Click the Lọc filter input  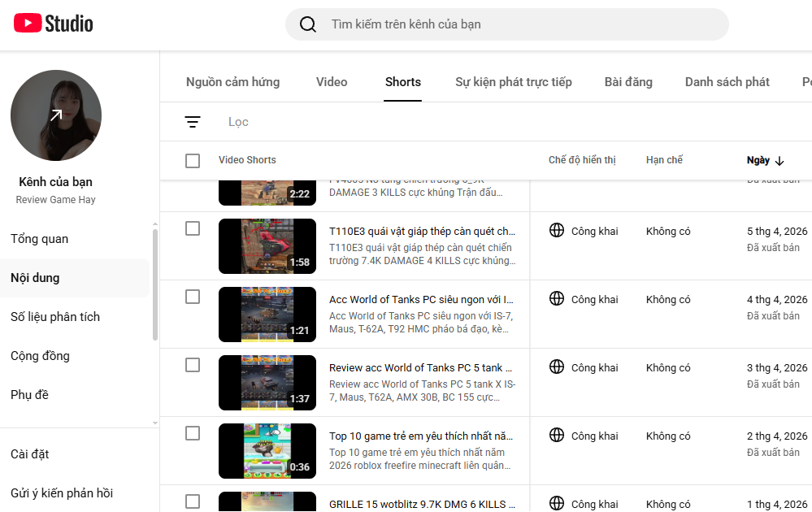pyautogui.click(x=238, y=122)
